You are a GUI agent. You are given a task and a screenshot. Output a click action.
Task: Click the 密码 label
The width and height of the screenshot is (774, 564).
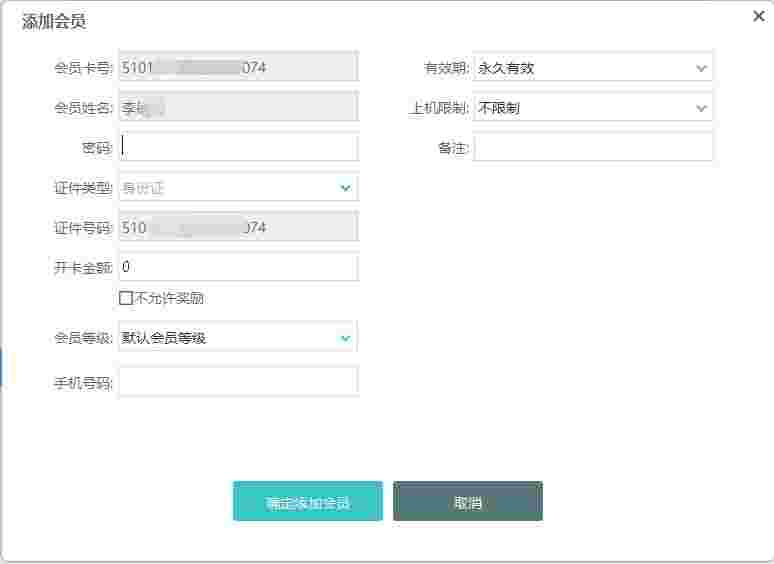pos(97,147)
